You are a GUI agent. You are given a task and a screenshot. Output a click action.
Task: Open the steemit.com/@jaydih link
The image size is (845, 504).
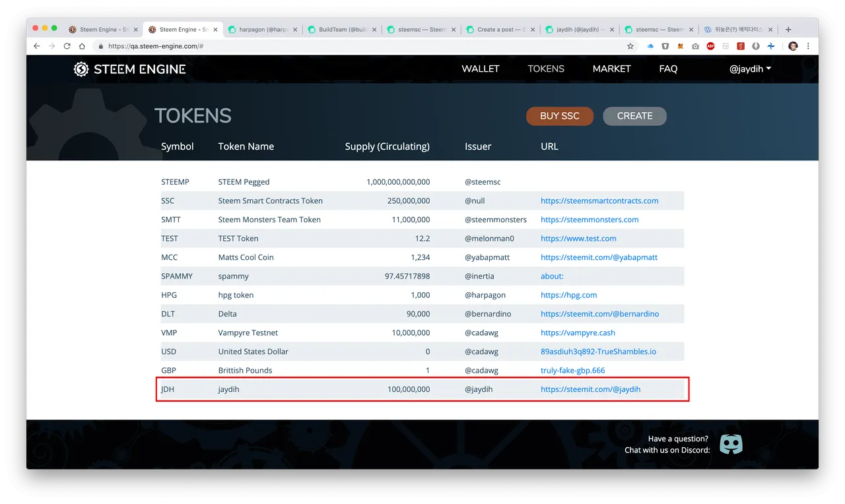point(590,389)
